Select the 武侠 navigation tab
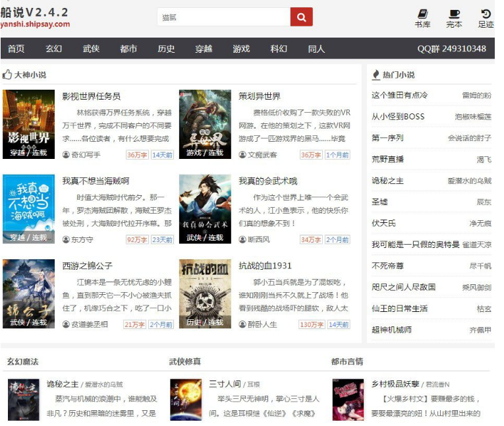The height and width of the screenshot is (426, 504). [91, 49]
